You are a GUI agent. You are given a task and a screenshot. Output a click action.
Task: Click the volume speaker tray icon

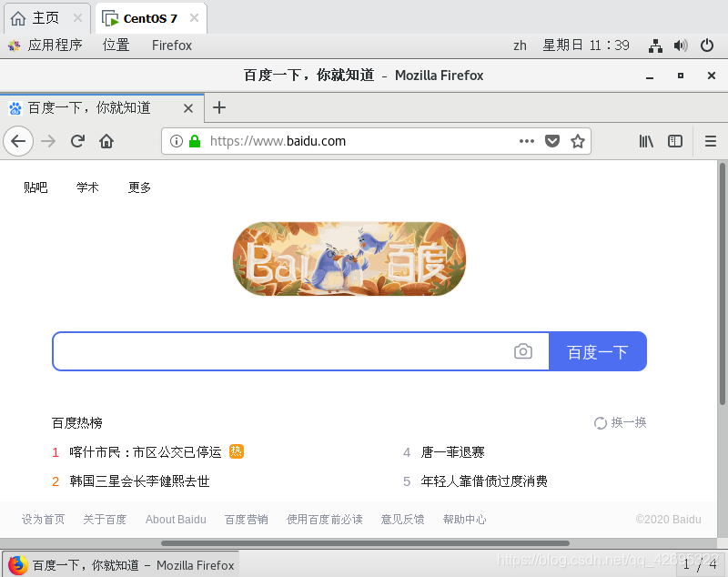pyautogui.click(x=681, y=46)
